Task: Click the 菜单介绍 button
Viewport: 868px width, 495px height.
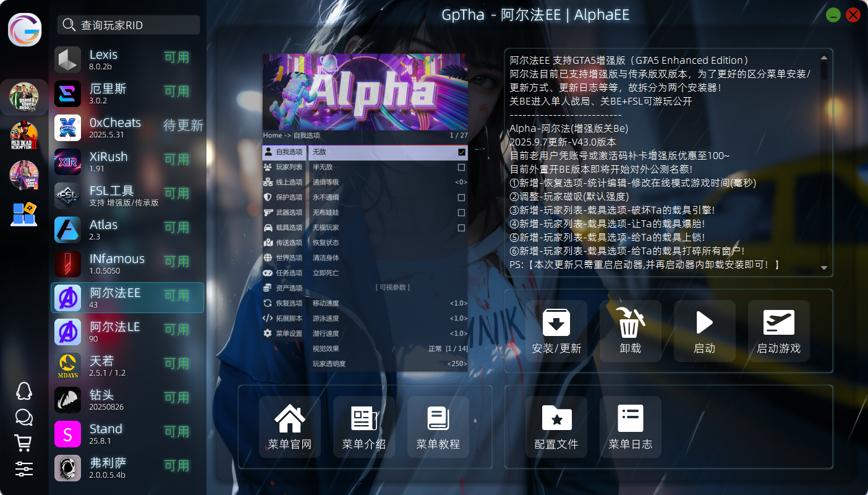Action: [364, 427]
